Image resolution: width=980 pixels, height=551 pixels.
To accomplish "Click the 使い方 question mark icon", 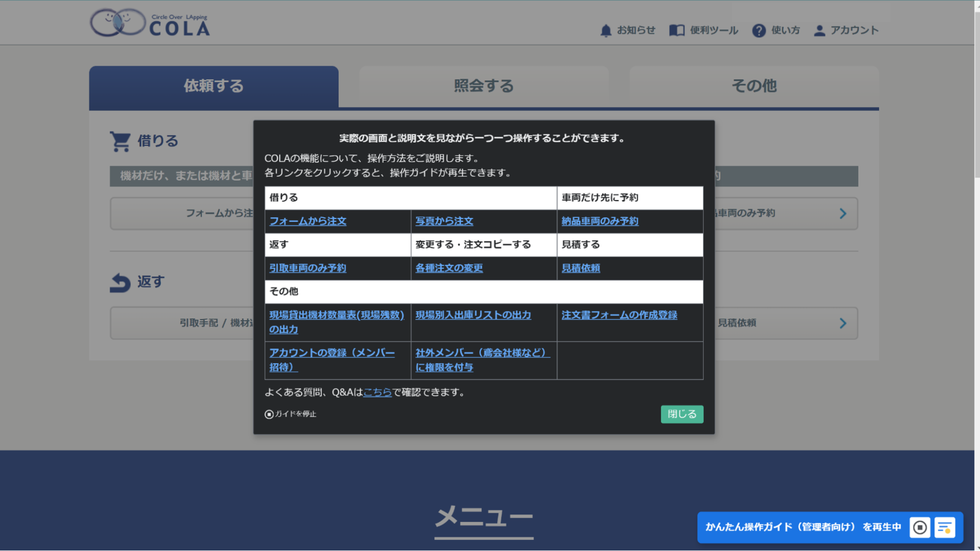I will coord(759,30).
